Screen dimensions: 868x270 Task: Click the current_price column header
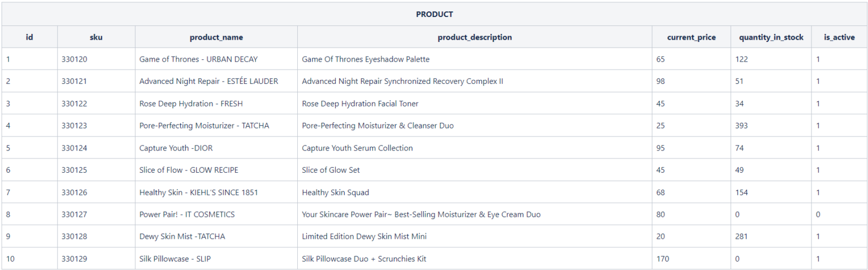pyautogui.click(x=691, y=37)
